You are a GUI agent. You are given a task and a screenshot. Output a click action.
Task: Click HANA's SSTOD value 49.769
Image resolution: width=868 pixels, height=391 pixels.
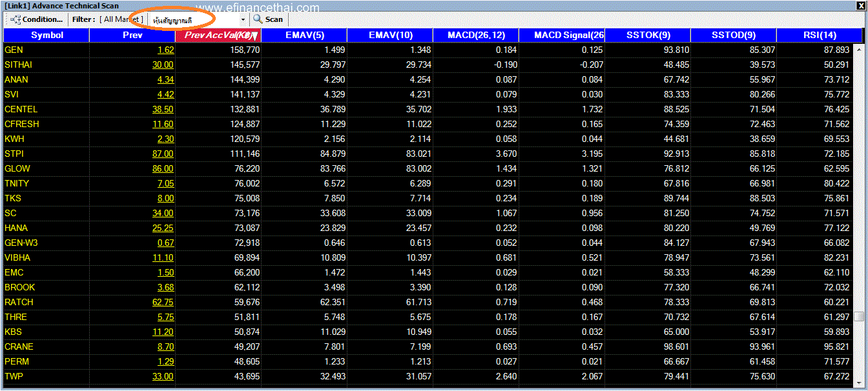pyautogui.click(x=762, y=228)
